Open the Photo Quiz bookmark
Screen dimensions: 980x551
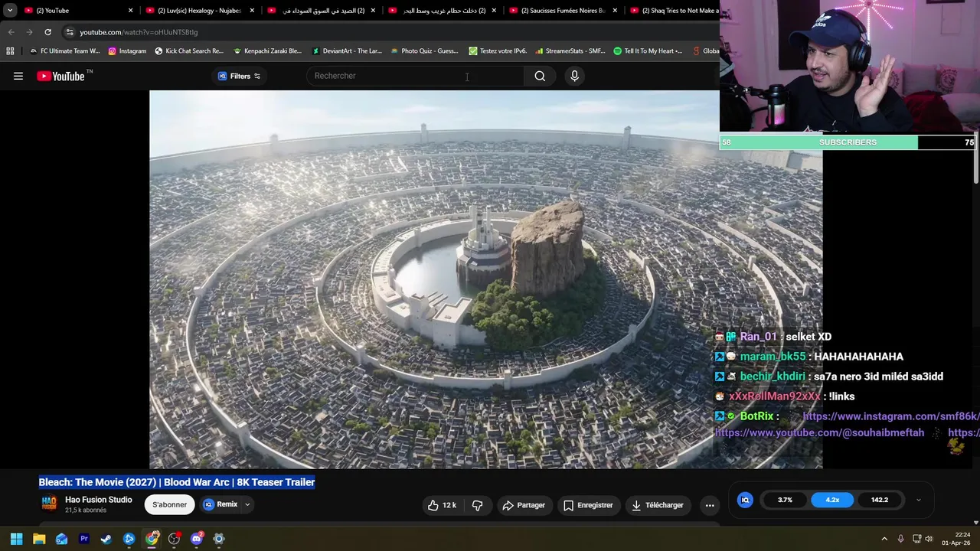pyautogui.click(x=424, y=51)
